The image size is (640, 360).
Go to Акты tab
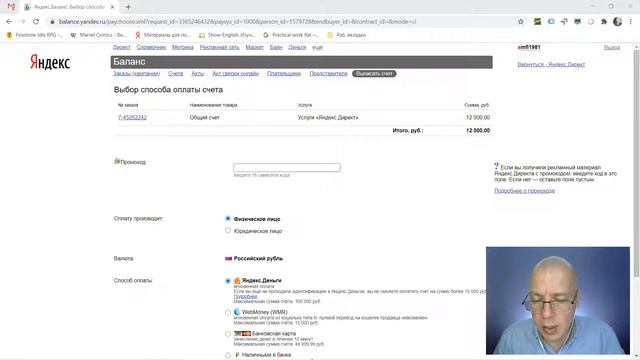click(x=198, y=73)
